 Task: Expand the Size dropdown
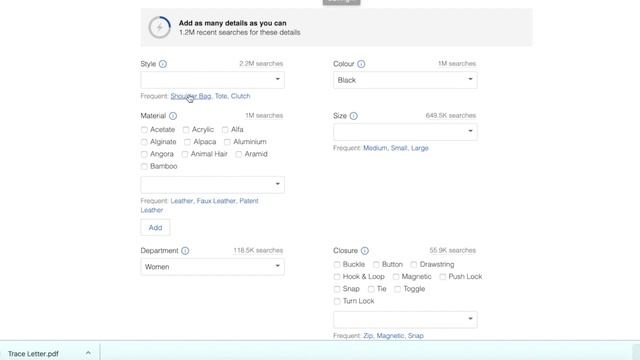pos(405,131)
